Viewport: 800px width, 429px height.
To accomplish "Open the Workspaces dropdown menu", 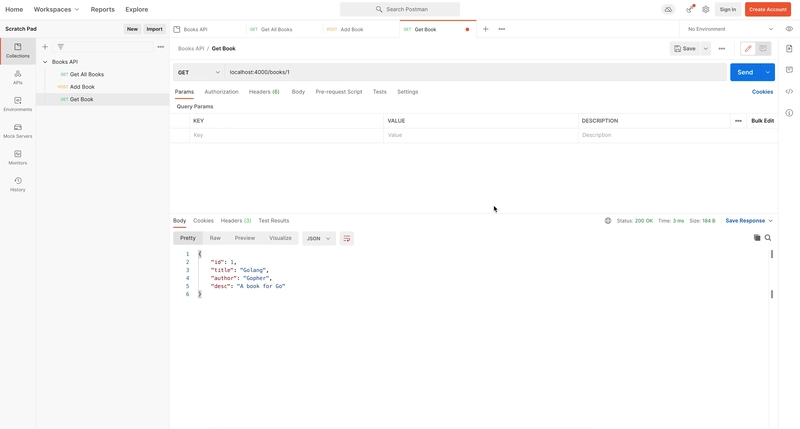I will tap(56, 9).
